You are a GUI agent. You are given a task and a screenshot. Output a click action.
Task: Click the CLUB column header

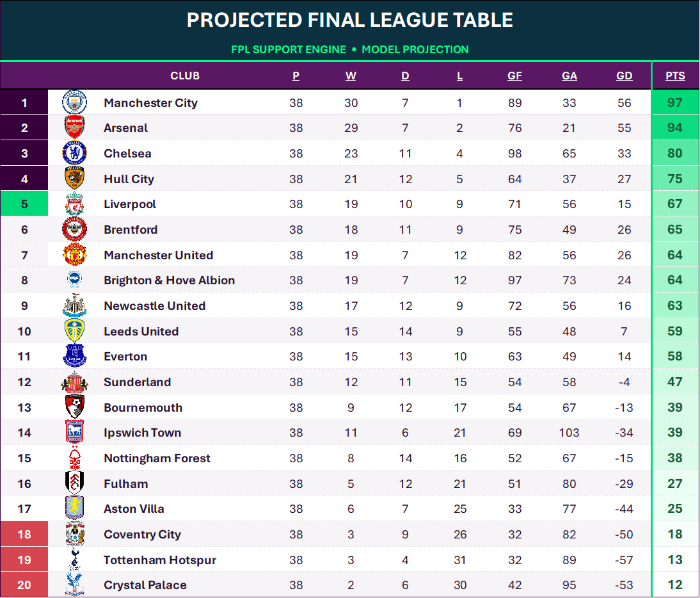(x=185, y=76)
